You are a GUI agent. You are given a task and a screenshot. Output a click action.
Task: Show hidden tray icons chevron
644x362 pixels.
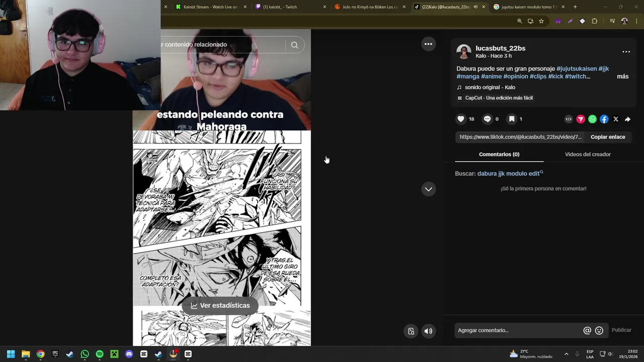click(x=566, y=354)
